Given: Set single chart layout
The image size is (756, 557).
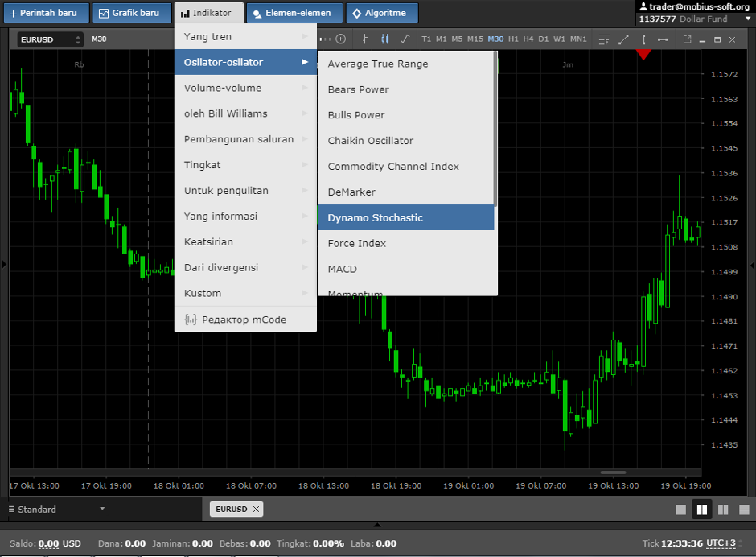Looking at the screenshot, I should [680, 510].
